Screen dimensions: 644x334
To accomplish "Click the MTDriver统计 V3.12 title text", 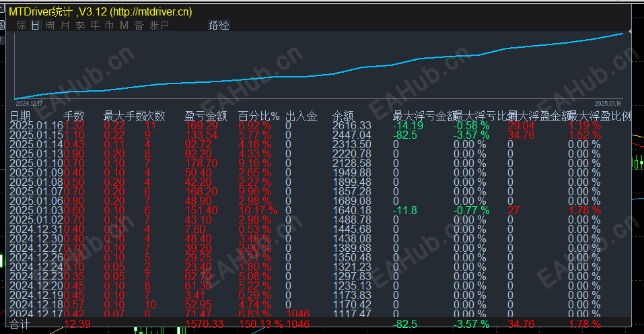I will [x=100, y=11].
